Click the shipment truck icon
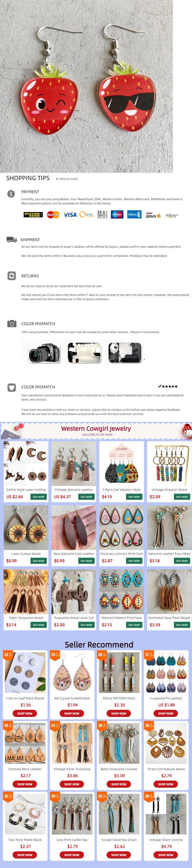The width and height of the screenshot is (192, 868). tap(12, 240)
